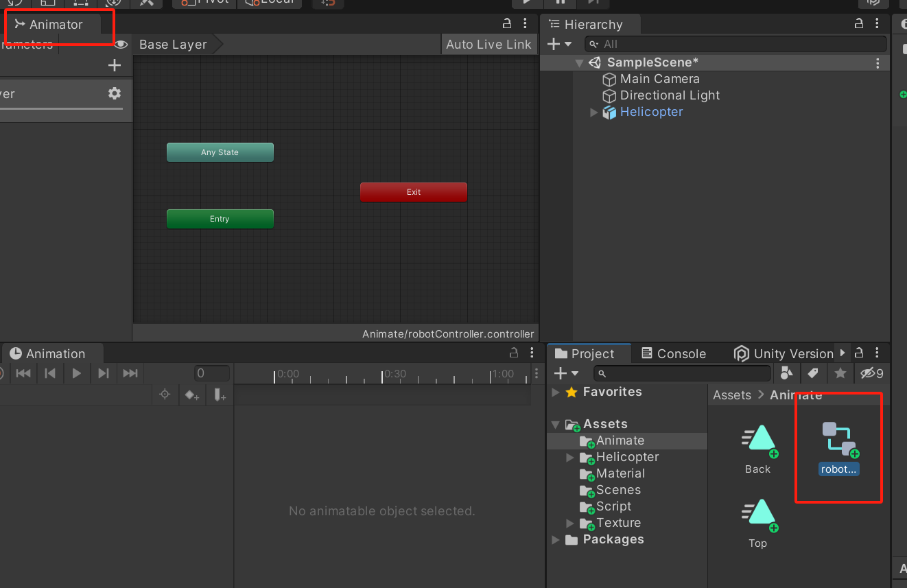Go to last keyframe in Animation
The image size is (907, 588).
130,373
